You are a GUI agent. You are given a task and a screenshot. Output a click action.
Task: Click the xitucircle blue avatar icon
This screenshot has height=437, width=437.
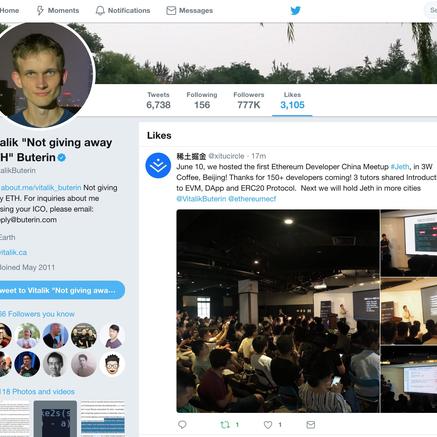point(158,165)
